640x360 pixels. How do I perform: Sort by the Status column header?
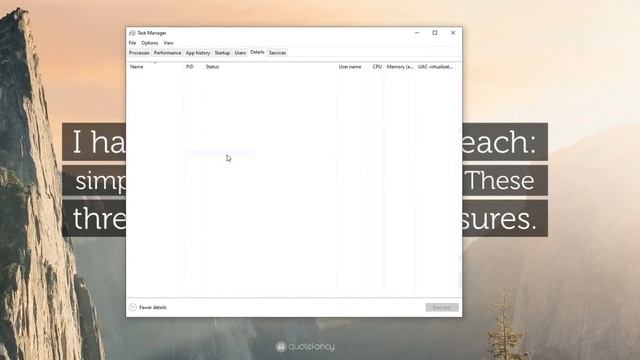pyautogui.click(x=270, y=67)
